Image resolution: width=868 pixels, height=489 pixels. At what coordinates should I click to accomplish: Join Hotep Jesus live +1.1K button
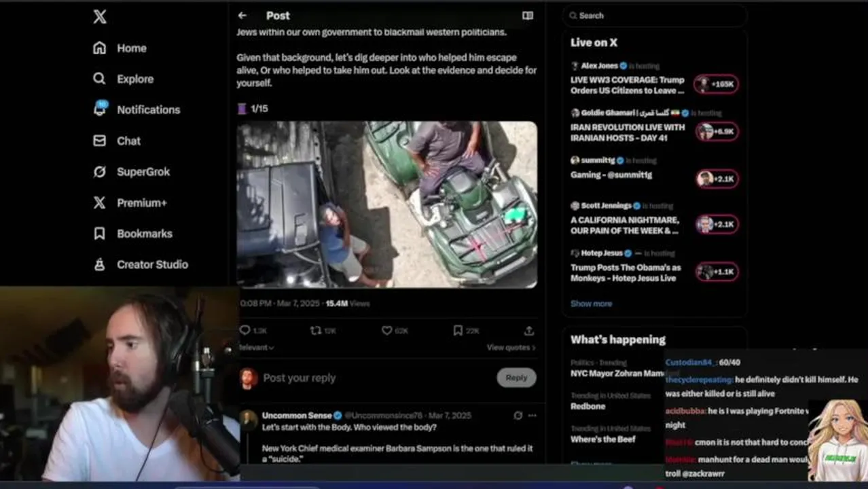717,272
